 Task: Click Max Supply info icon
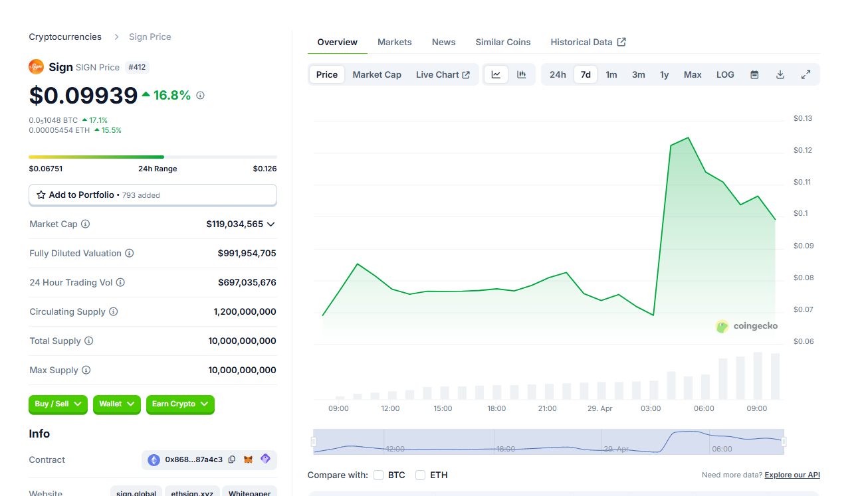[x=86, y=370]
